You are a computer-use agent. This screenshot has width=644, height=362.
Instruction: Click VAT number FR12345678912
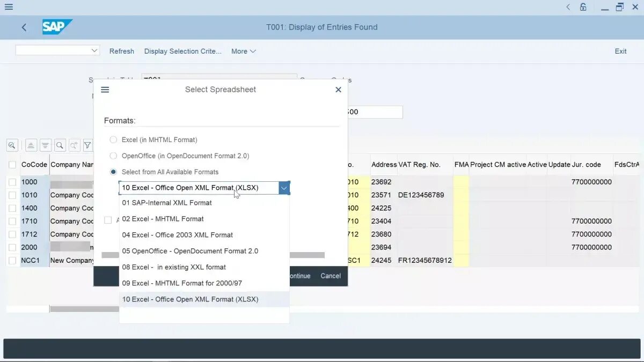click(x=425, y=260)
